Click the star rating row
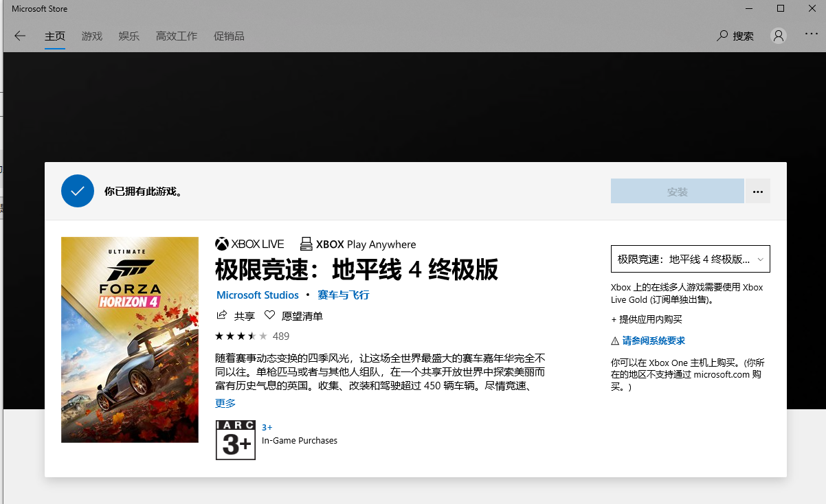 241,336
